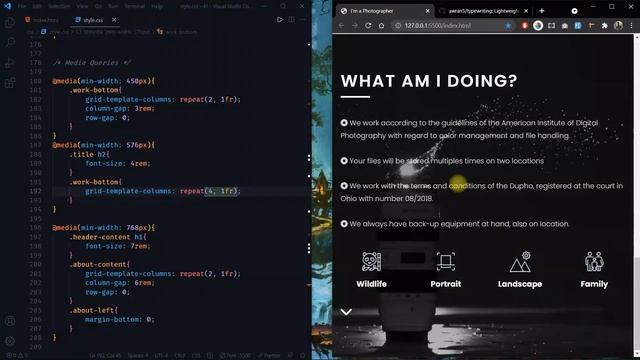Open the Selection menu in VS Code
Viewport: 640px width, 360px height.
[x=59, y=6]
